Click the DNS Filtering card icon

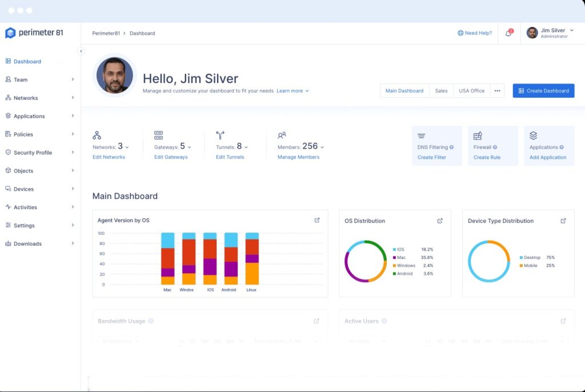[421, 136]
